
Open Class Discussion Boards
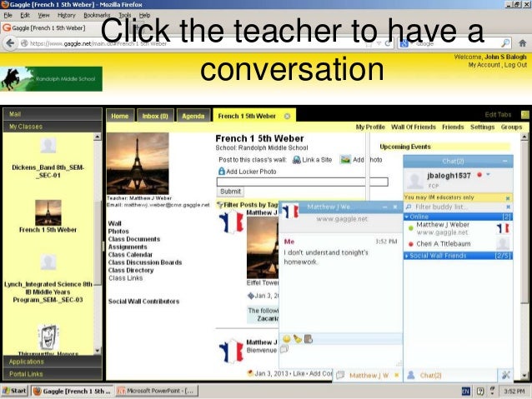(145, 262)
